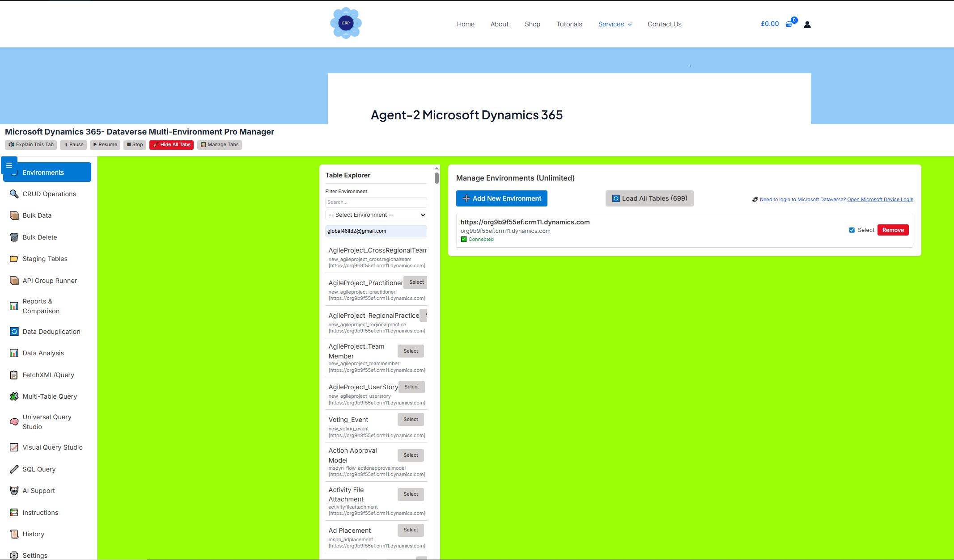This screenshot has height=560, width=954.
Task: Open the FetchXML/Query tool
Action: pyautogui.click(x=48, y=375)
